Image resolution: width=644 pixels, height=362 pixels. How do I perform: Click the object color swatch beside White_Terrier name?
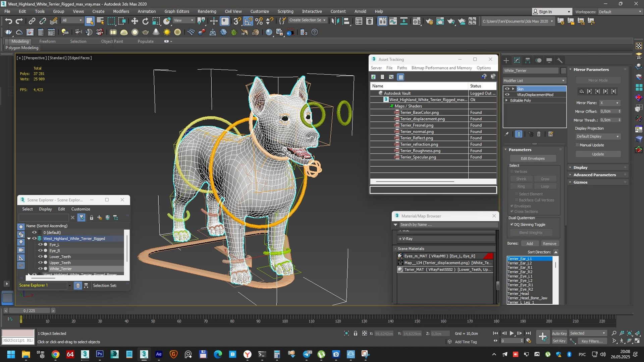coord(563,70)
